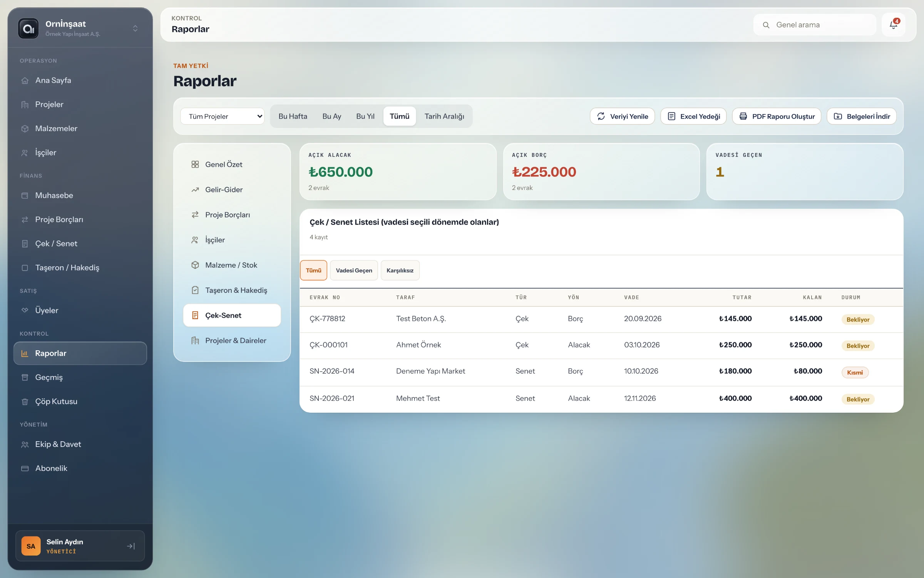The width and height of the screenshot is (924, 578).
Task: Click the Excel Yedeği sheet icon
Action: [671, 116]
